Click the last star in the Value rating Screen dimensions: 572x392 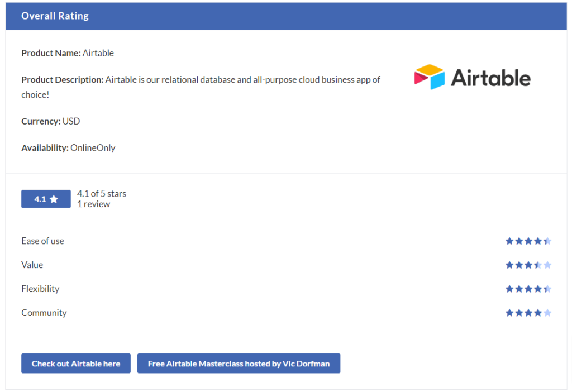547,265
